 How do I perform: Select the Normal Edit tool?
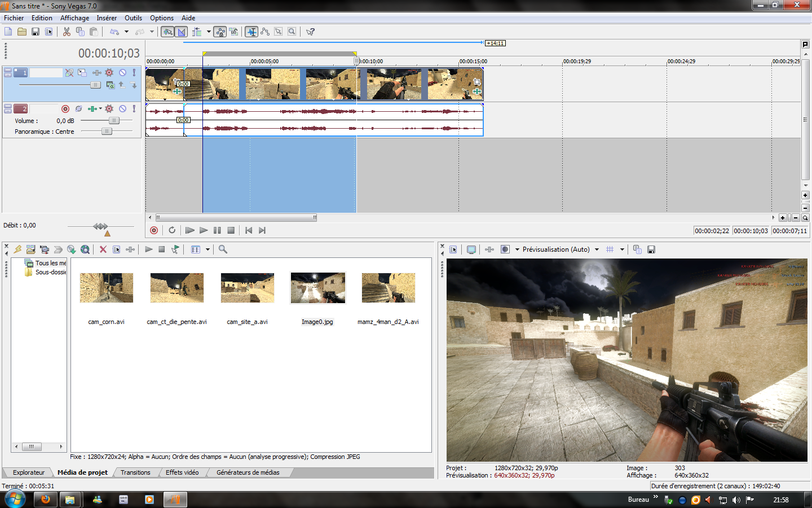[x=251, y=32]
